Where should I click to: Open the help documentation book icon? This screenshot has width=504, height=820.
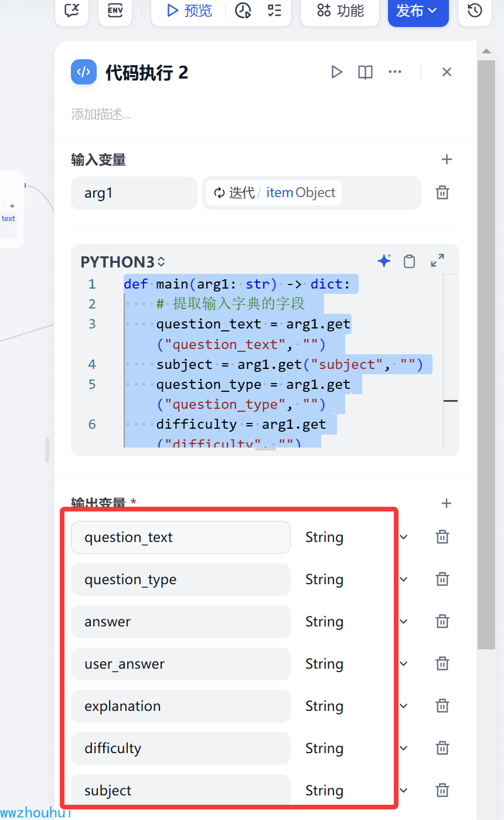(x=365, y=72)
